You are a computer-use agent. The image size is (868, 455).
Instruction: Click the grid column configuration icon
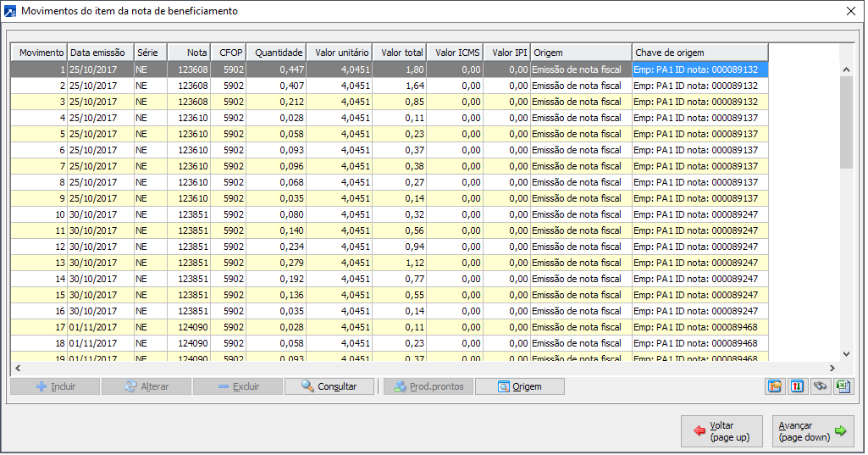(775, 386)
